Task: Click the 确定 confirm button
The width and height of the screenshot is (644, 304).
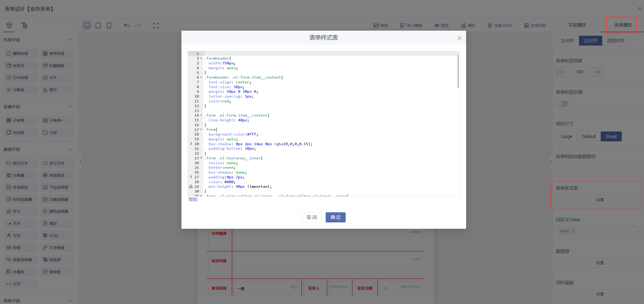Action: pos(335,217)
